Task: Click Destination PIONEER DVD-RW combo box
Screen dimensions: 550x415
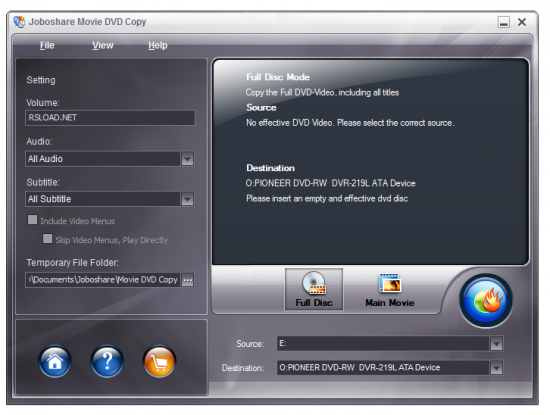Action: pos(390,368)
